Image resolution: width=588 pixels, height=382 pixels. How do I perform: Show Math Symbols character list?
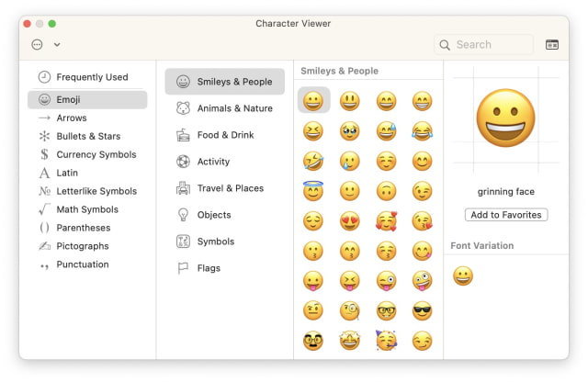click(87, 209)
